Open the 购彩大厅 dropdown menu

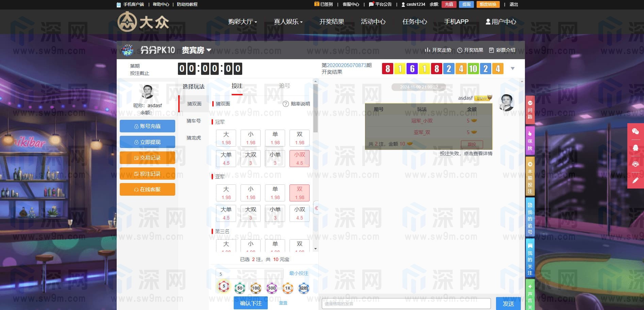242,22
